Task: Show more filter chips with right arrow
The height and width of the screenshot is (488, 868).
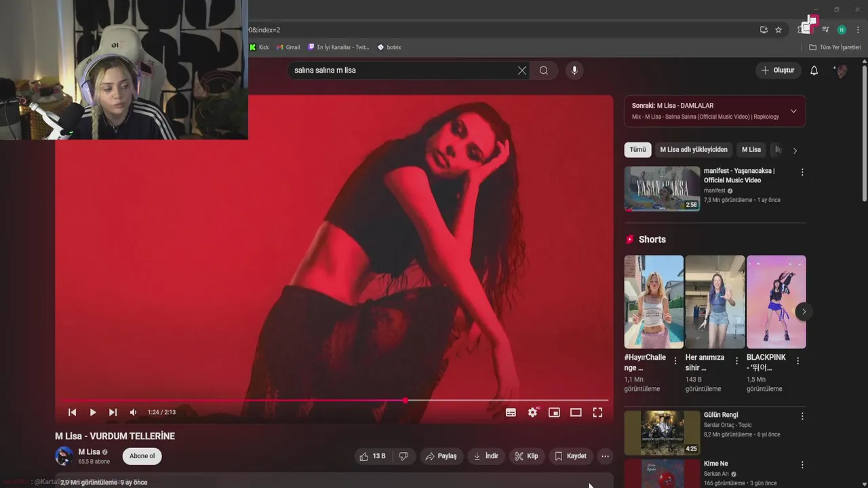Action: click(x=795, y=150)
